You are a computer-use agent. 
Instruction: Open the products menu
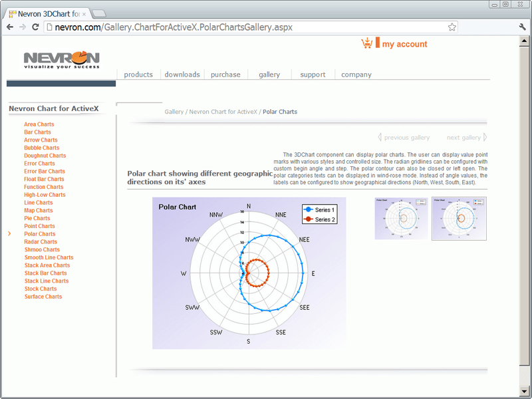(x=138, y=74)
